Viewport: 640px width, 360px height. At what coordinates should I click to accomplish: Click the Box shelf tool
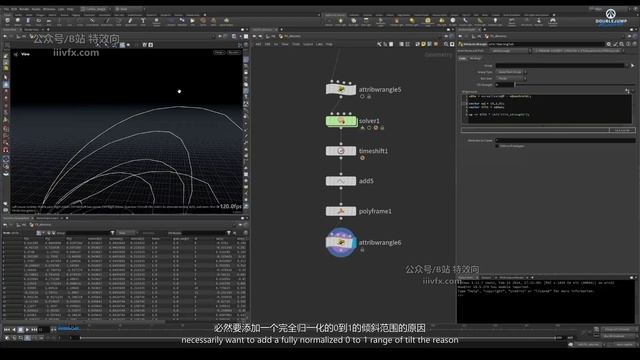(x=7, y=21)
